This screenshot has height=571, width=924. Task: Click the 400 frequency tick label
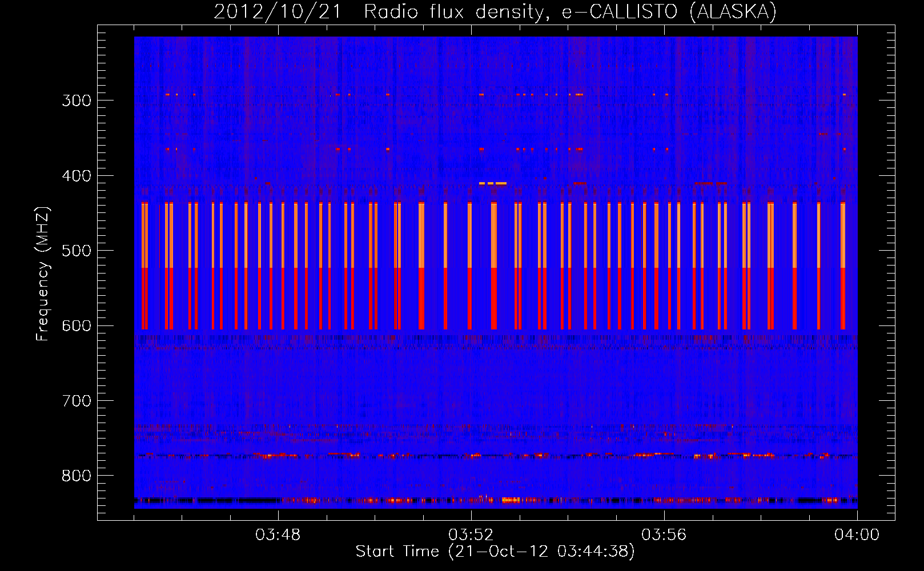pos(77,176)
